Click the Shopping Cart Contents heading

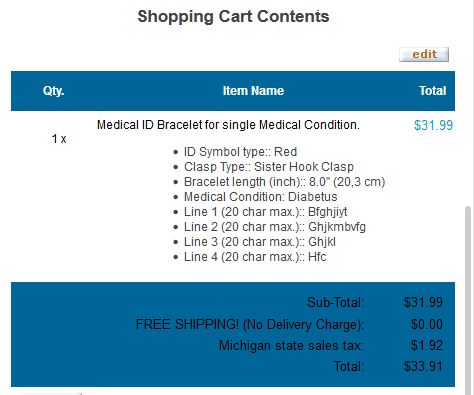pyautogui.click(x=233, y=17)
